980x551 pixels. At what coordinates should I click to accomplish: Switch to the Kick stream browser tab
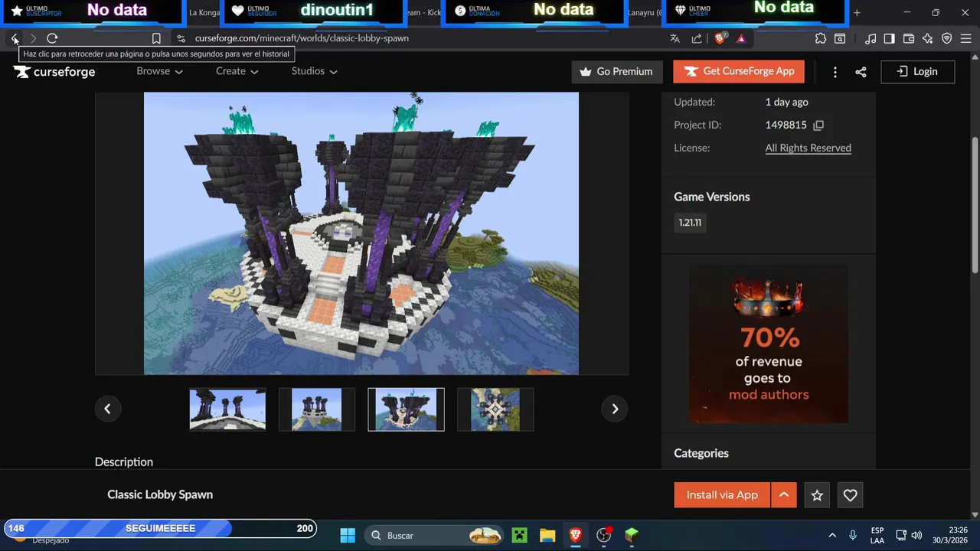[423, 12]
